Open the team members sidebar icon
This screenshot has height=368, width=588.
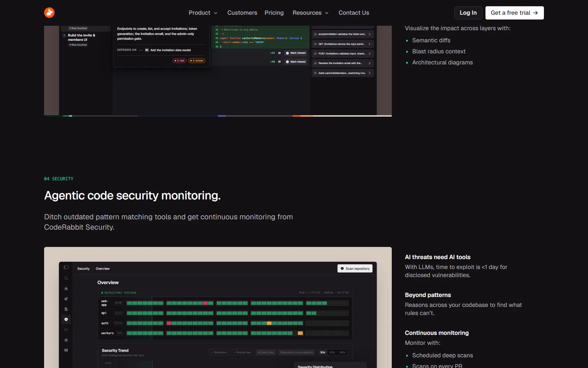point(66,340)
